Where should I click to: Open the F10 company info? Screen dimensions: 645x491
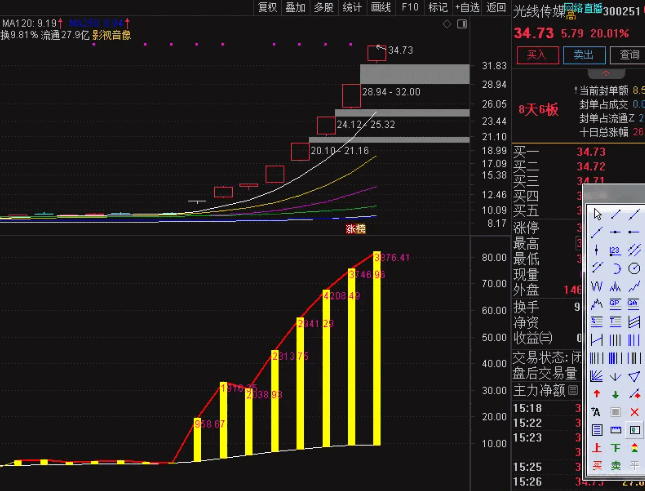tap(410, 7)
